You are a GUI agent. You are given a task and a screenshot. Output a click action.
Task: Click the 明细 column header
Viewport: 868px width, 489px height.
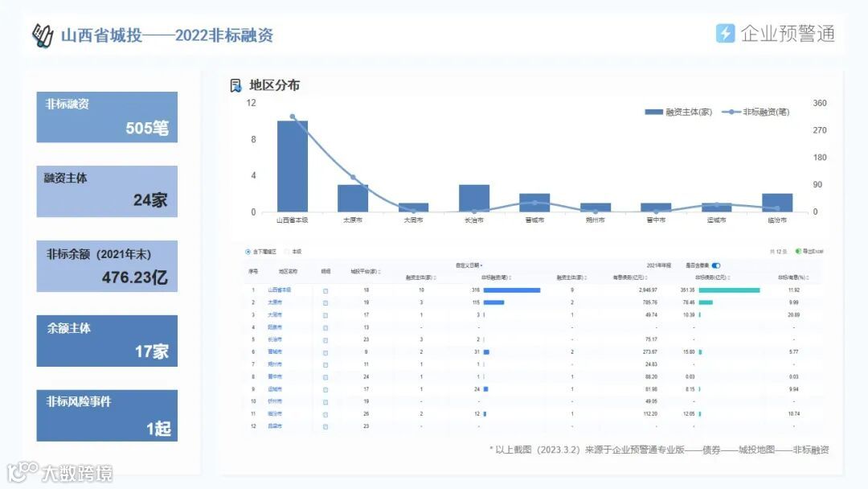point(325,271)
